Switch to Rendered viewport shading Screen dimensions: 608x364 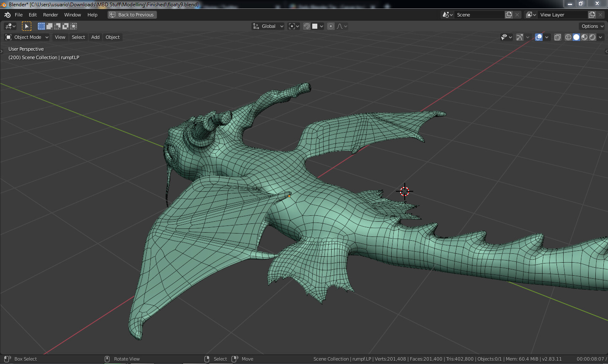[x=592, y=37]
